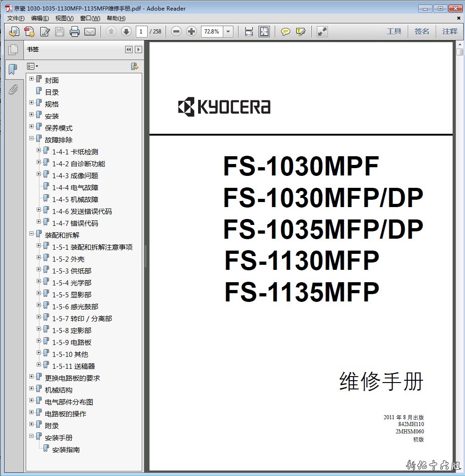Open the 注释 pane
Viewport: 465px width, 476px height.
(450, 32)
